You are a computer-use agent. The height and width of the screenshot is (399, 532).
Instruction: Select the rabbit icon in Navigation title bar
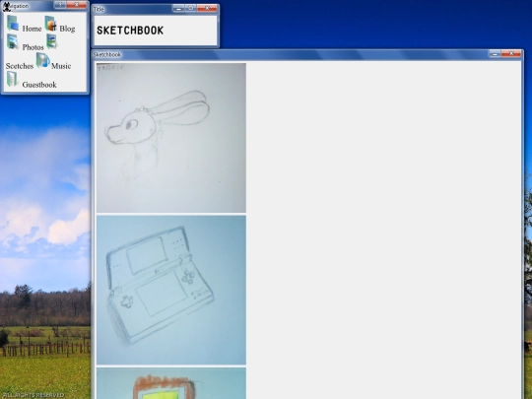[6, 6]
